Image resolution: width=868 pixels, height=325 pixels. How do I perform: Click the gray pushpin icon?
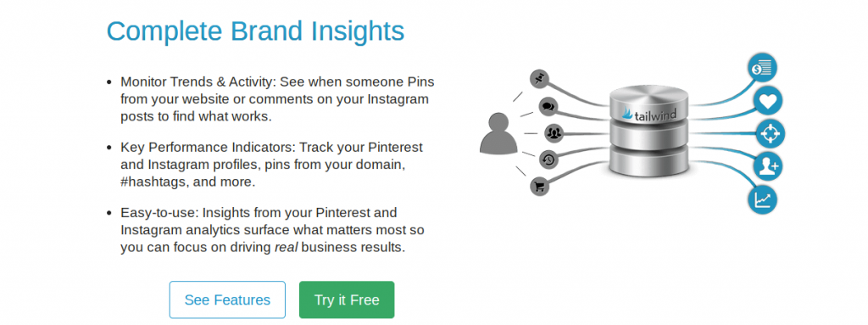pos(539,79)
